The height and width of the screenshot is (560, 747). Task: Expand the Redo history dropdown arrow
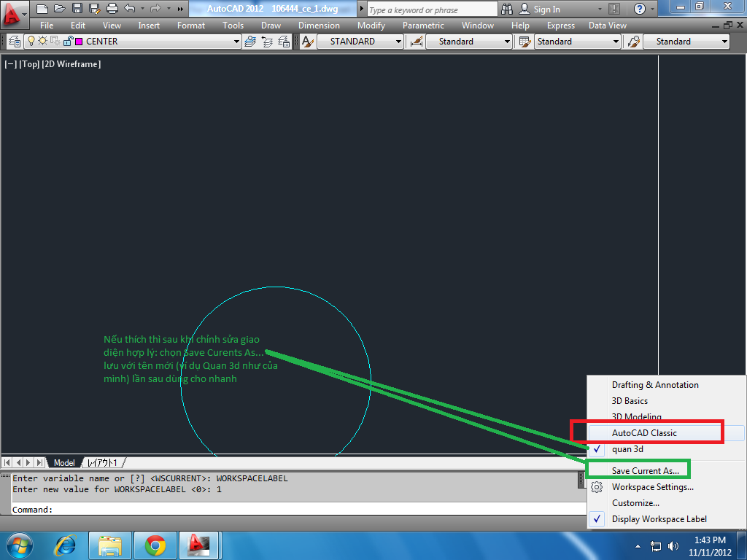[169, 9]
